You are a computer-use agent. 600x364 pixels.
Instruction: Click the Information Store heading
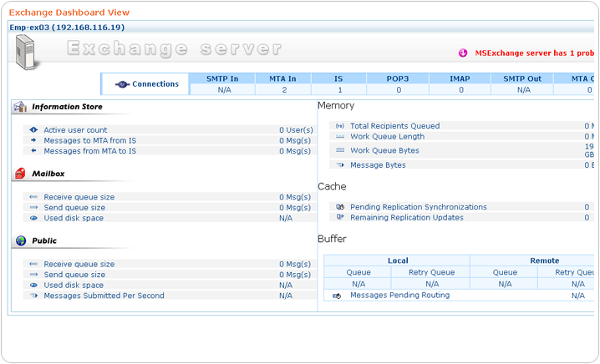67,107
